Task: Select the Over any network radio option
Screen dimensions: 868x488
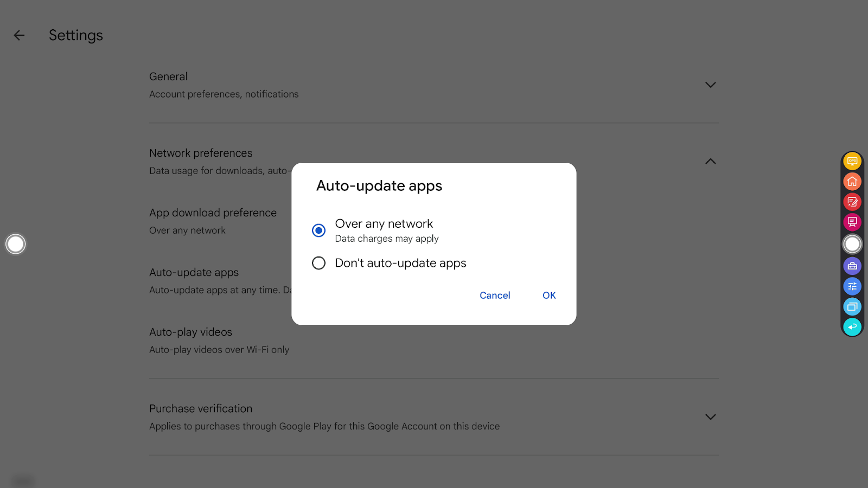Action: pyautogui.click(x=319, y=230)
